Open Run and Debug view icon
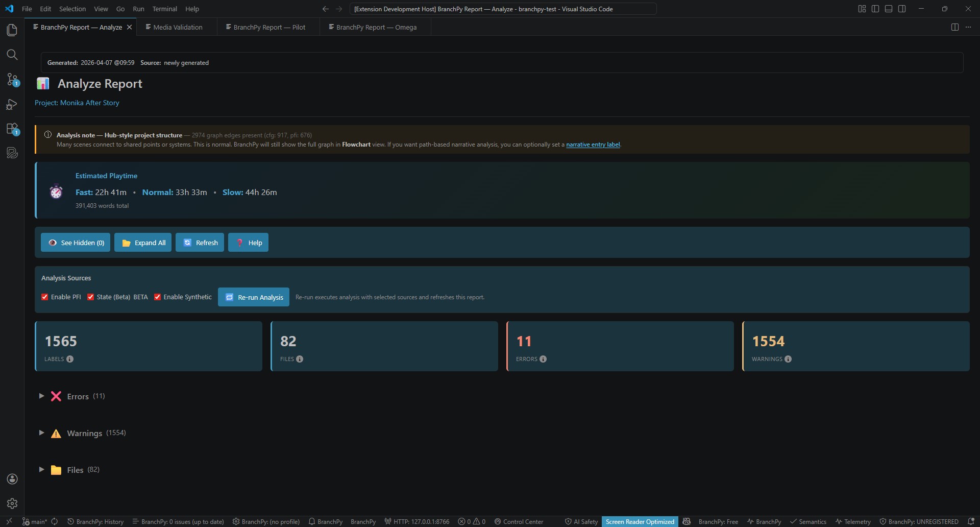This screenshot has height=527, width=980. pos(12,104)
